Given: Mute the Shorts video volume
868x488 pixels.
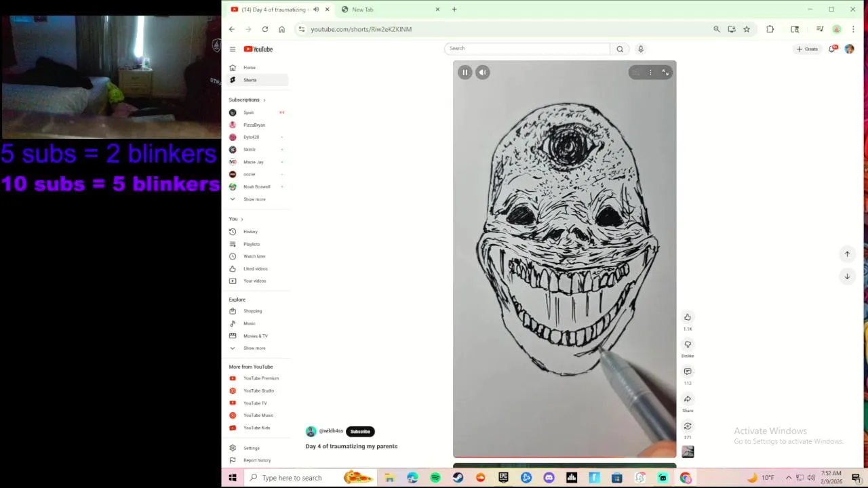Looking at the screenshot, I should [x=482, y=72].
